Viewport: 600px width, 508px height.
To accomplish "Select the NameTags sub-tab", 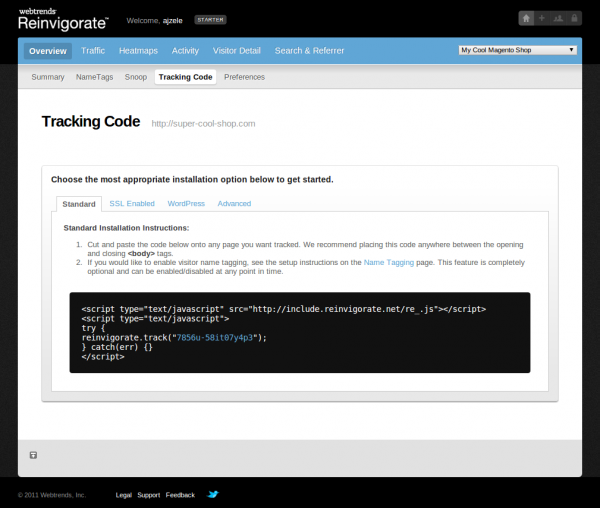I will 95,77.
